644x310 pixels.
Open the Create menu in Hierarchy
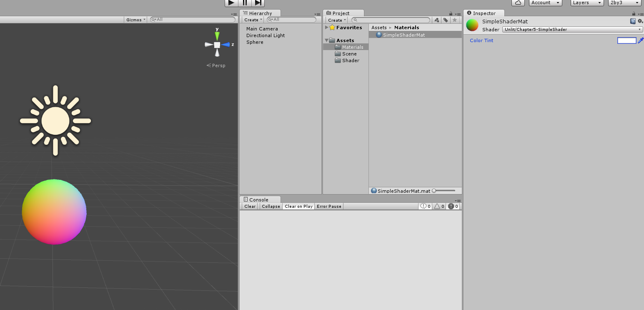tap(252, 20)
